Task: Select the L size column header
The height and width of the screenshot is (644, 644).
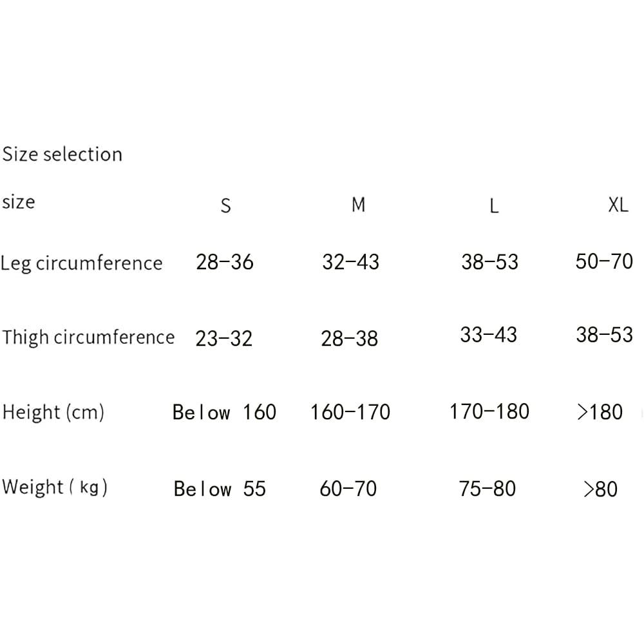Action: pos(494,206)
